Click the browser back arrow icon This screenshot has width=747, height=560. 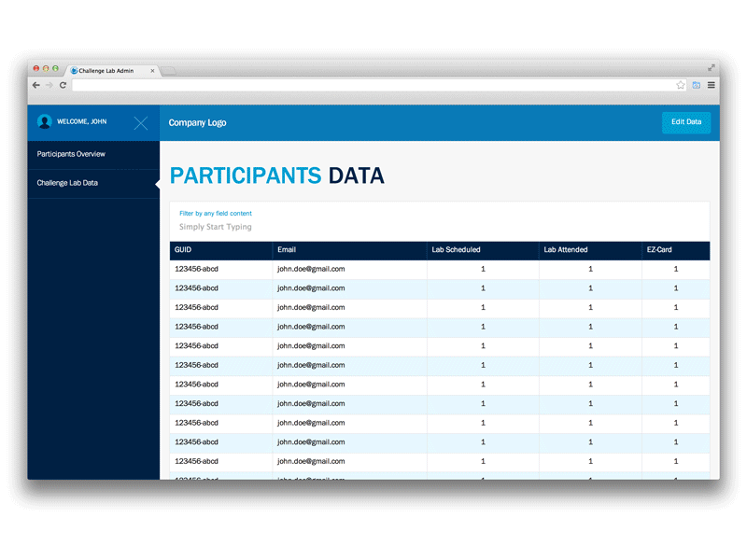tap(35, 85)
